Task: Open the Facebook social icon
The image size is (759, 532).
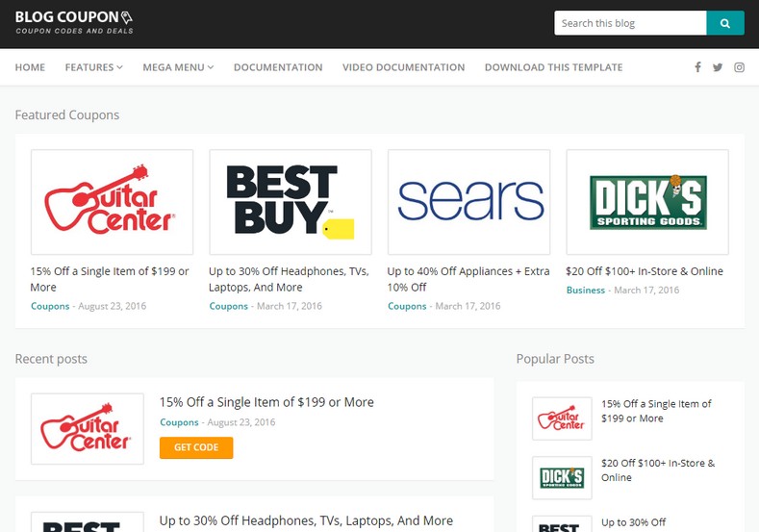Action: [698, 67]
